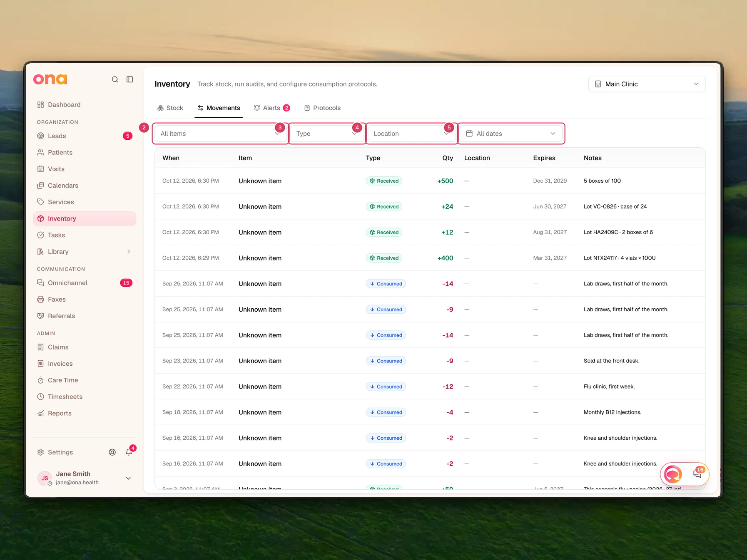Open Referrals page
Image resolution: width=747 pixels, height=560 pixels.
point(85,316)
